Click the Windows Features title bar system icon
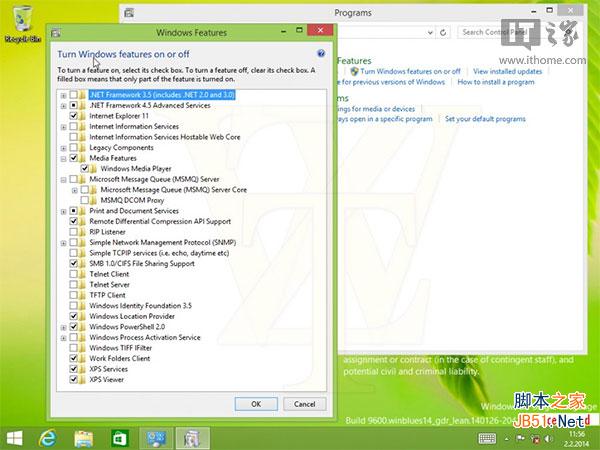This screenshot has height=450, width=600. [x=56, y=33]
